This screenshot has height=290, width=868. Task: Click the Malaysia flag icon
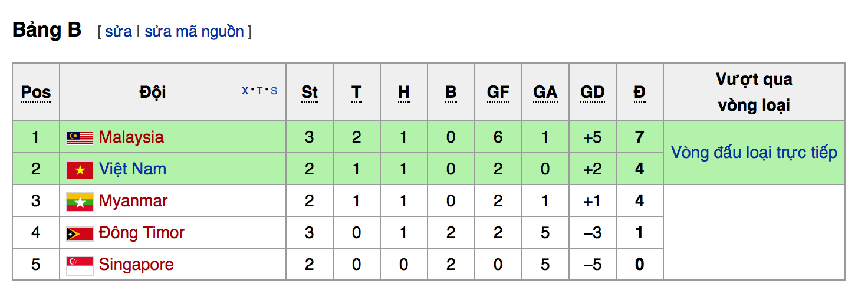pos(80,138)
